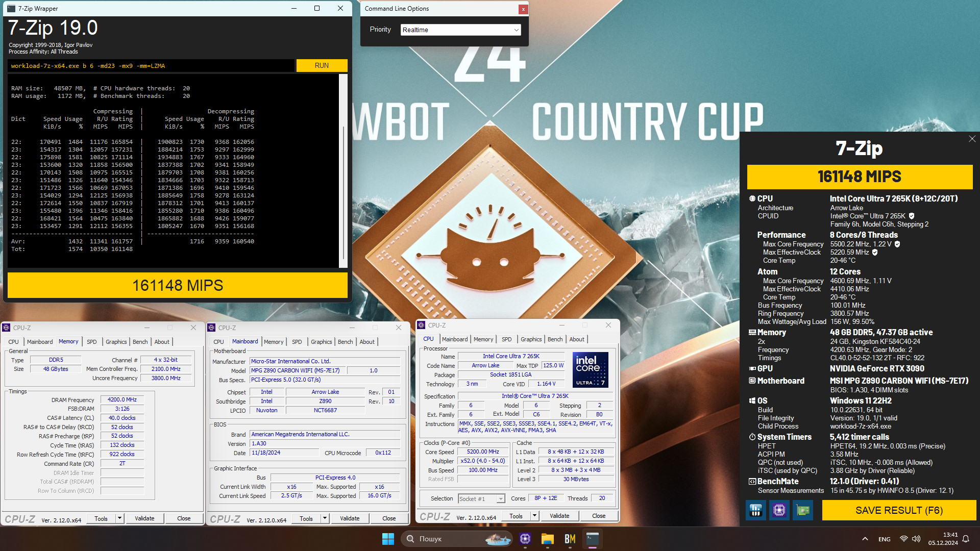Open the Bench tab in the Mainboard CPU-Z window
The width and height of the screenshot is (980, 551).
pos(345,342)
